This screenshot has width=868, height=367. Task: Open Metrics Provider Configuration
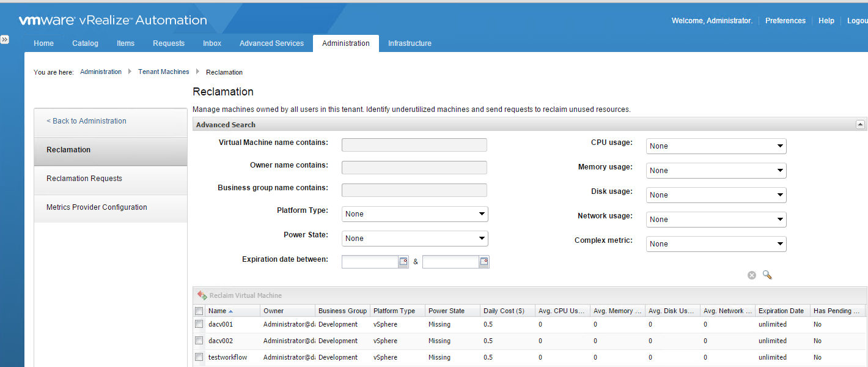pos(111,207)
